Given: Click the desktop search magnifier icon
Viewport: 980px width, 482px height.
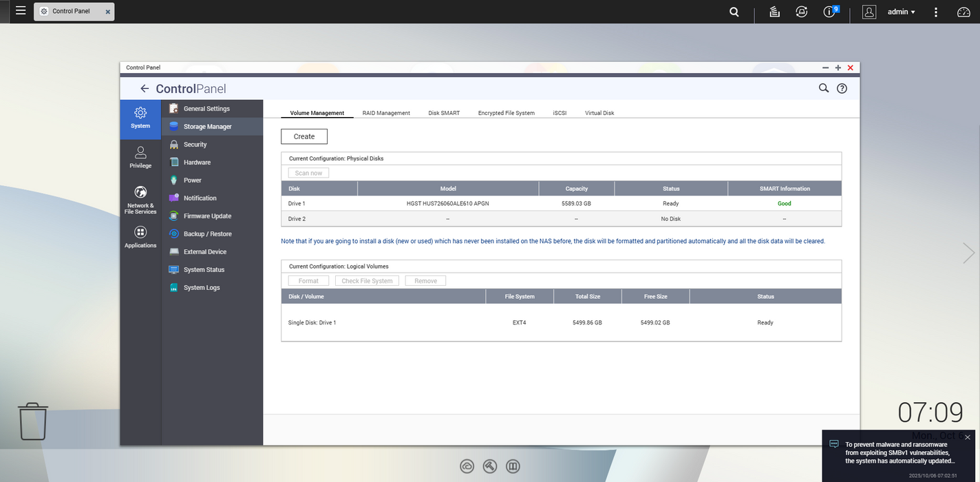Looking at the screenshot, I should coord(734,12).
